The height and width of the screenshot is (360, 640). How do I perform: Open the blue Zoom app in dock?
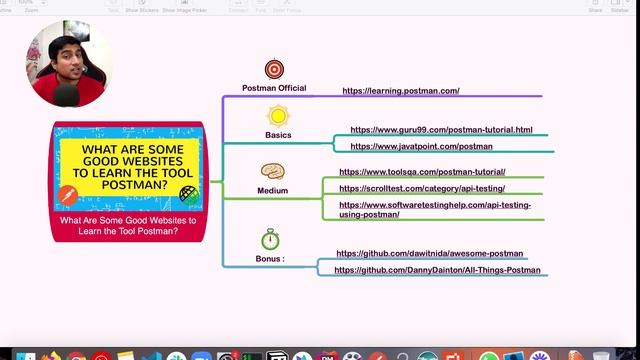[x=202, y=356]
